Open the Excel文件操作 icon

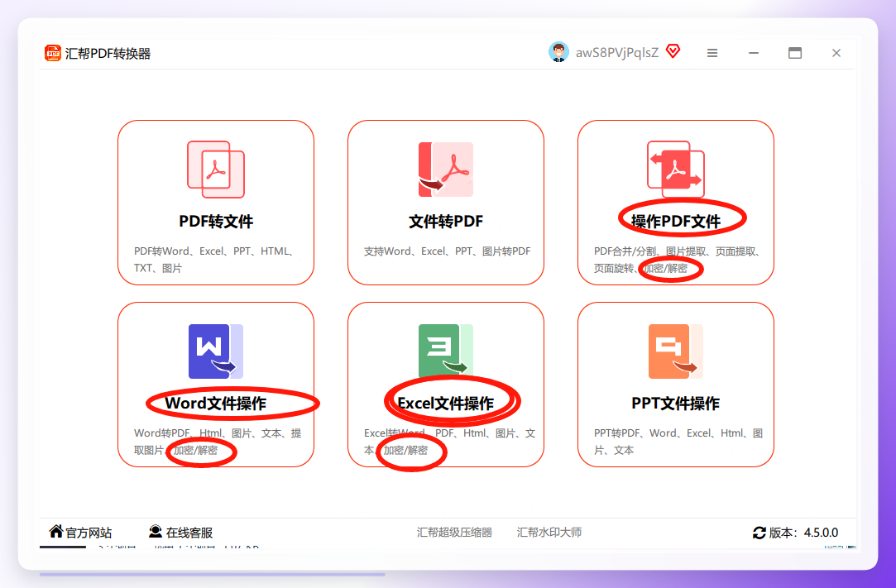click(446, 351)
